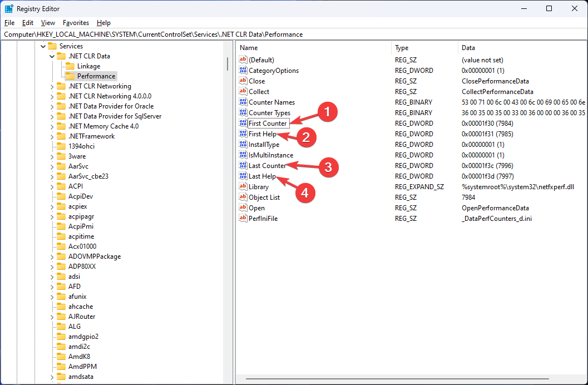The height and width of the screenshot is (385, 588).
Task: Click the (Default) string value icon
Action: click(x=243, y=60)
